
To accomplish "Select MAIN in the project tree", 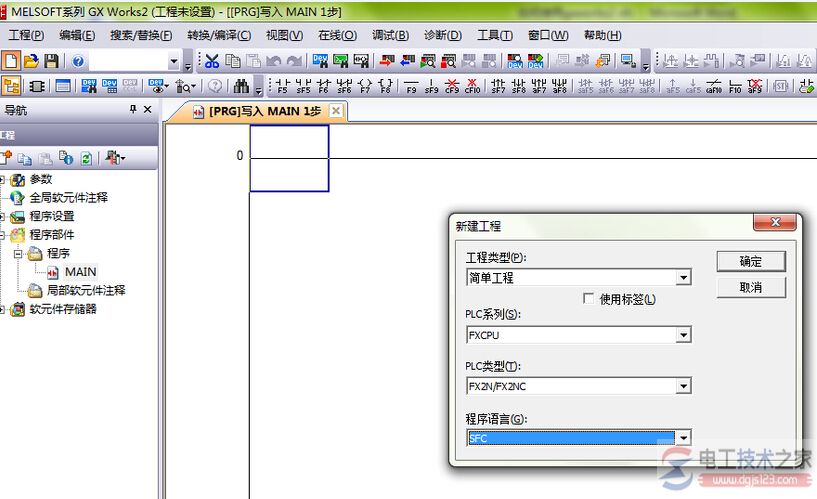I will click(80, 272).
